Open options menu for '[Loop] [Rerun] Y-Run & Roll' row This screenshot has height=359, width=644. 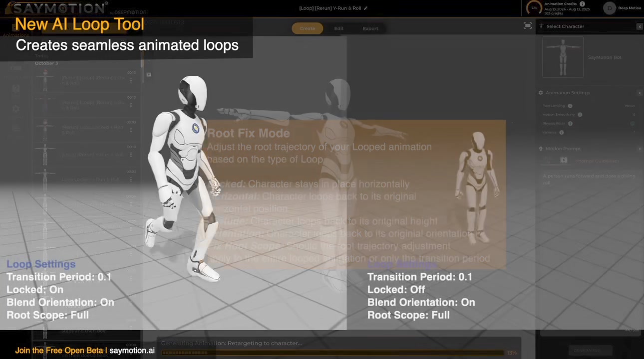[x=131, y=155]
